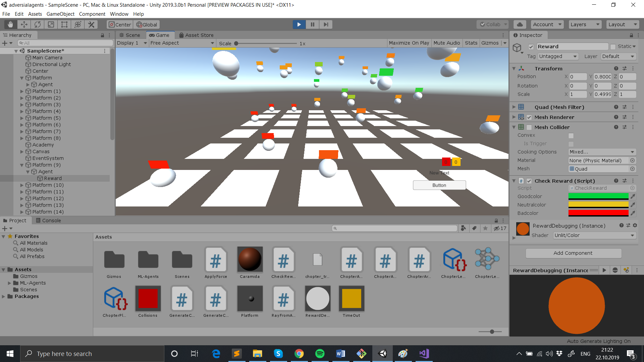Toggle Maximize On Play

click(409, 43)
